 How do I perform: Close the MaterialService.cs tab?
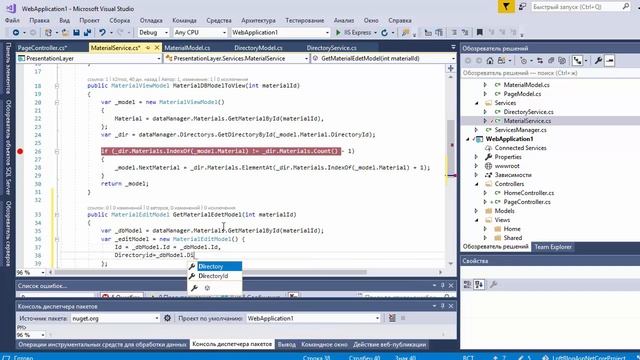157,48
